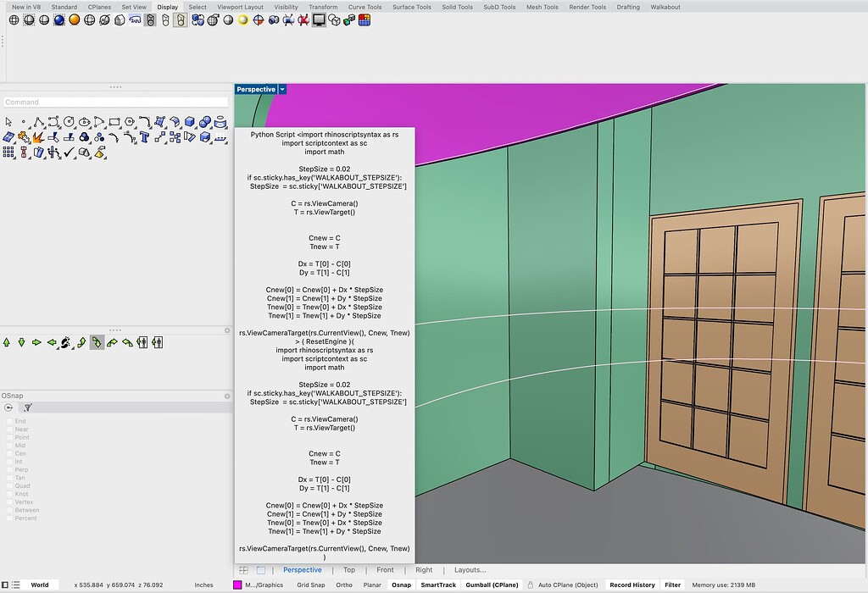Viewport: 868px width, 593px height.
Task: Click the Text object tool icon
Action: (x=145, y=137)
